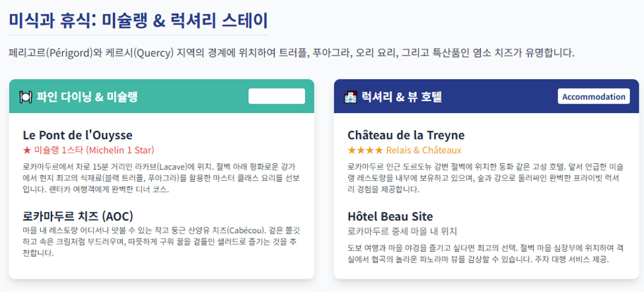
Task: Click the Périgord and Quercy intro paragraph
Action: tap(291, 54)
